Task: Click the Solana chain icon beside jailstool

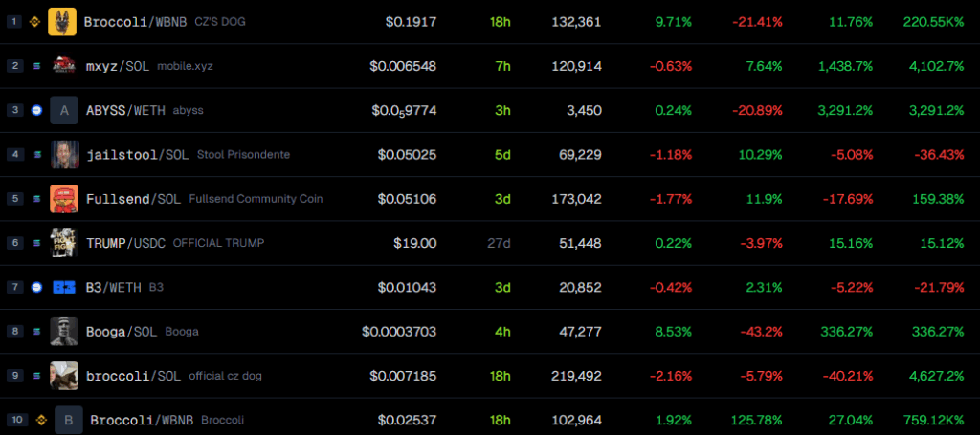Action: click(36, 155)
